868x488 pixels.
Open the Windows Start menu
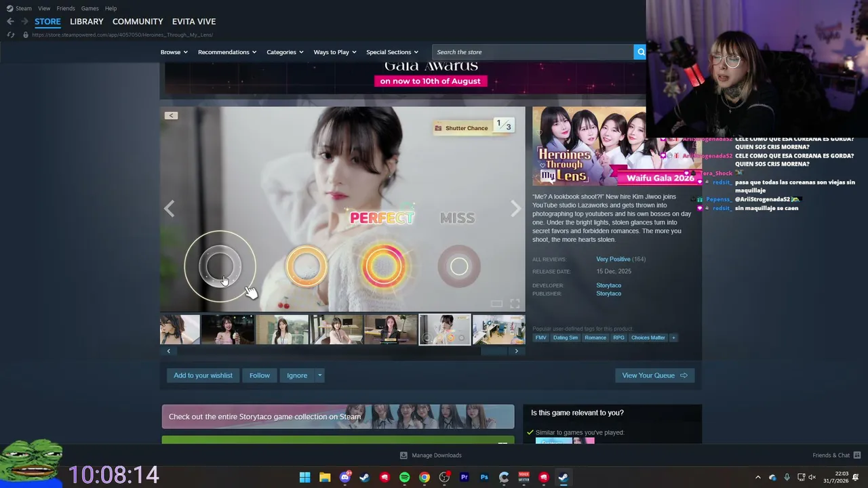[305, 477]
